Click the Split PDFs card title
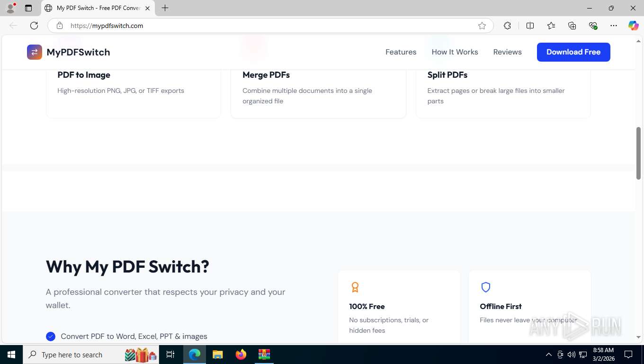The image size is (644, 364). (x=447, y=75)
